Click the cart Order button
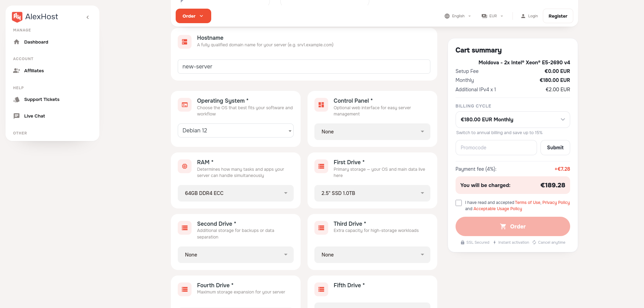 click(x=513, y=226)
